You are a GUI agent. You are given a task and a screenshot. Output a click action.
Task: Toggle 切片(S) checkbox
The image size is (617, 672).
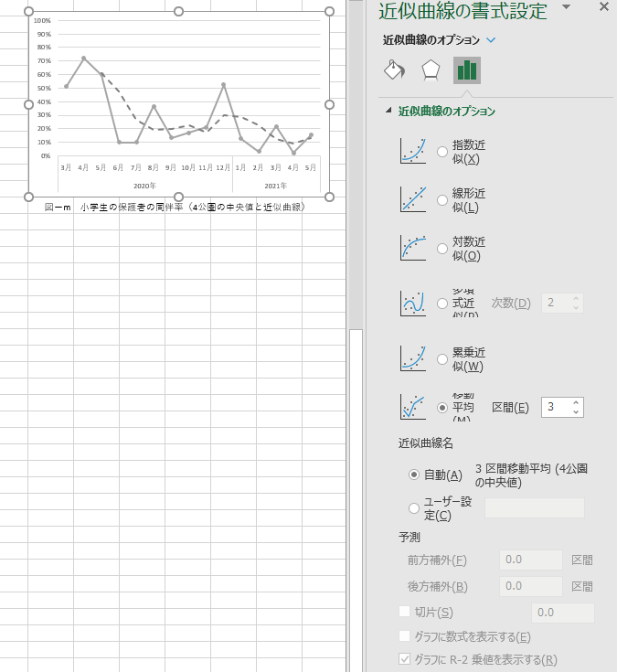point(404,611)
